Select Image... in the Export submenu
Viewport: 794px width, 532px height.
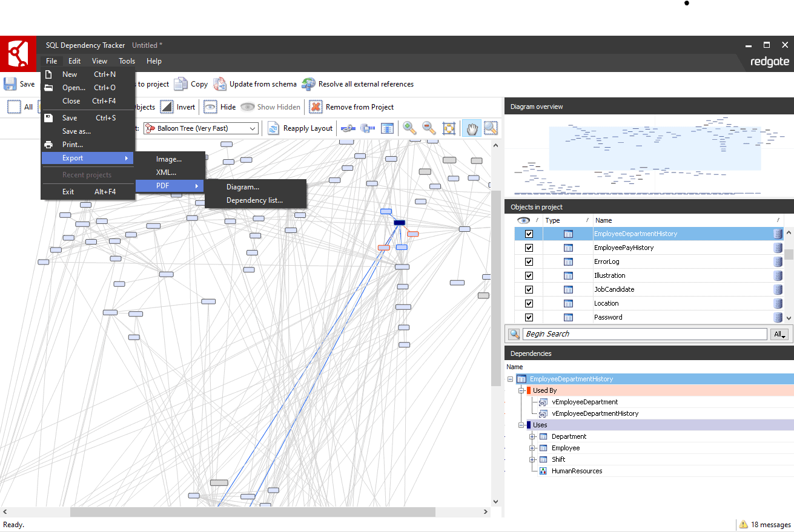tap(170, 159)
